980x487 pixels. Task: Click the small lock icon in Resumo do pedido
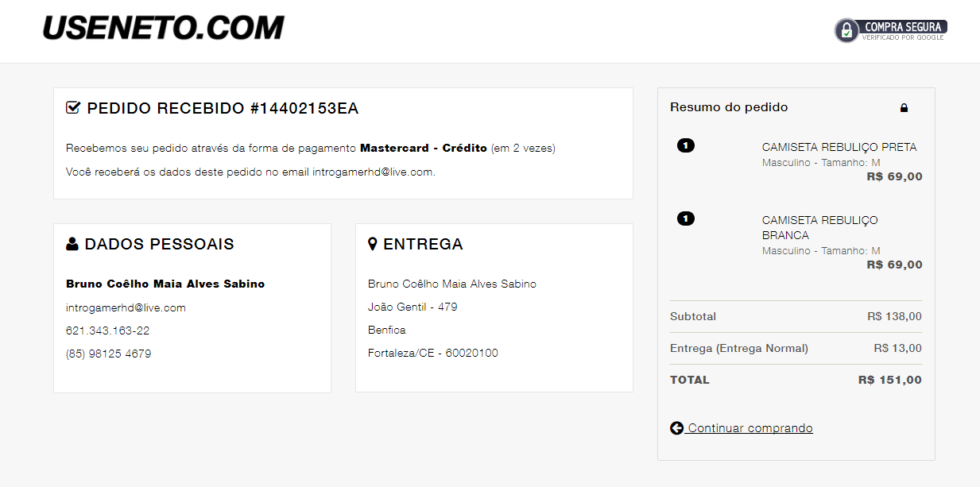tap(904, 107)
